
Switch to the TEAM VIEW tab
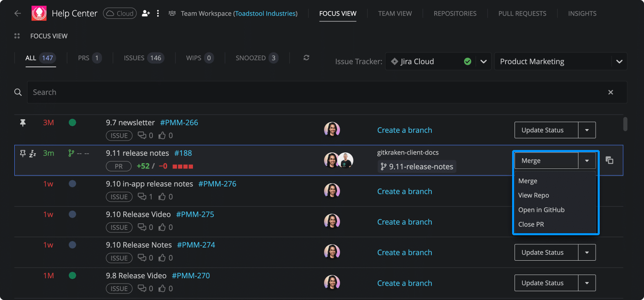395,14
